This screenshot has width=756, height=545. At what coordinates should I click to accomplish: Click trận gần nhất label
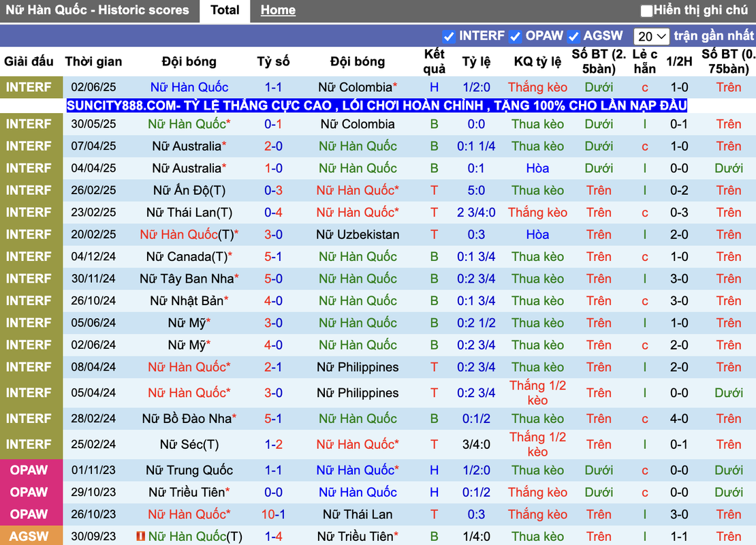tap(714, 35)
